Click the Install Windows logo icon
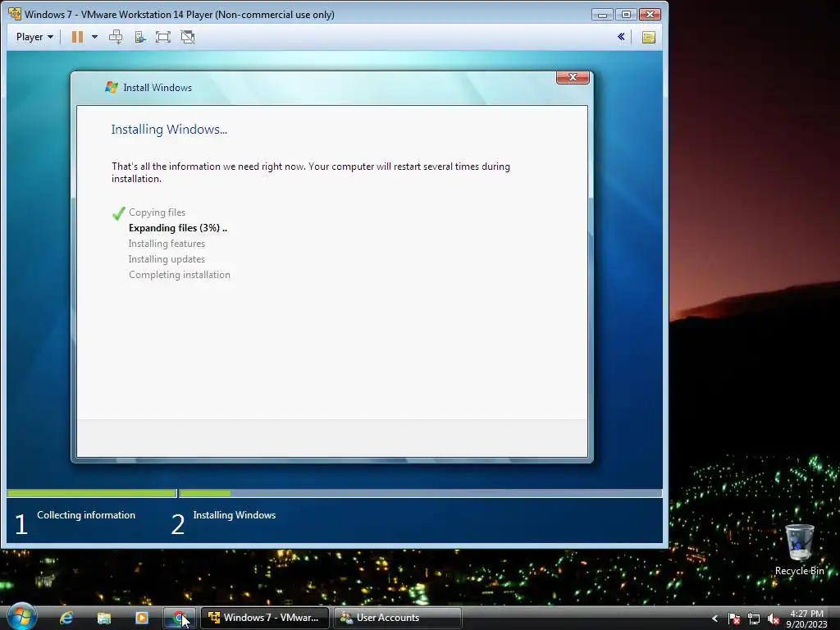 point(112,87)
